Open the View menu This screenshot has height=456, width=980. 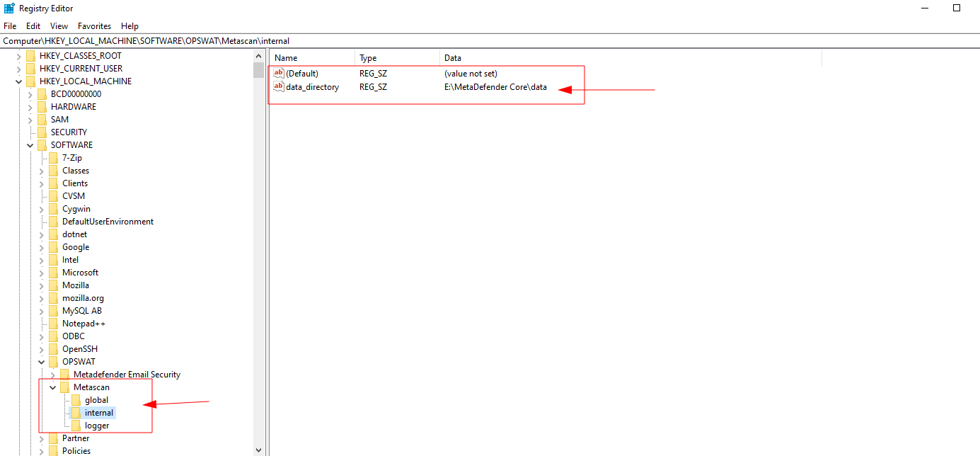click(x=59, y=26)
